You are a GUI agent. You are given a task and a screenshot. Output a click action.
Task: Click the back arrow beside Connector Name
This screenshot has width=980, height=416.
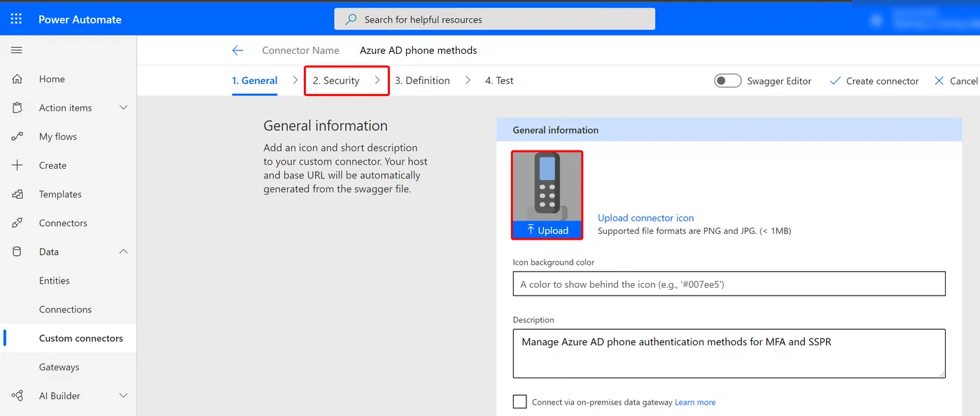[237, 50]
